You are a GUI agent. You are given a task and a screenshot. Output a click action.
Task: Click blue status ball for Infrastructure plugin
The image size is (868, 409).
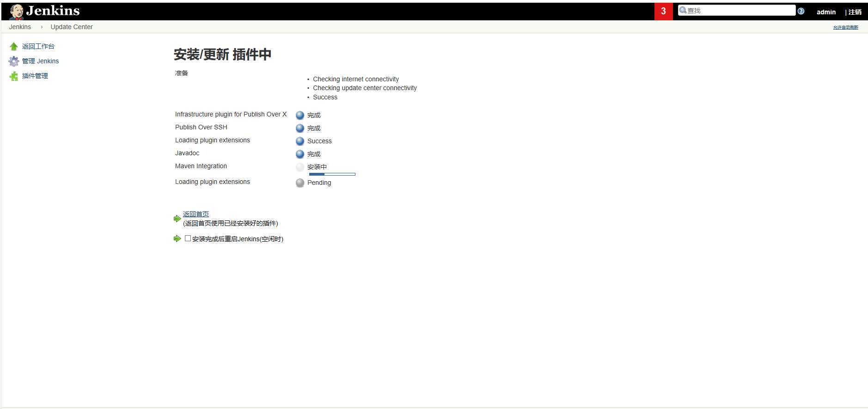coord(300,115)
